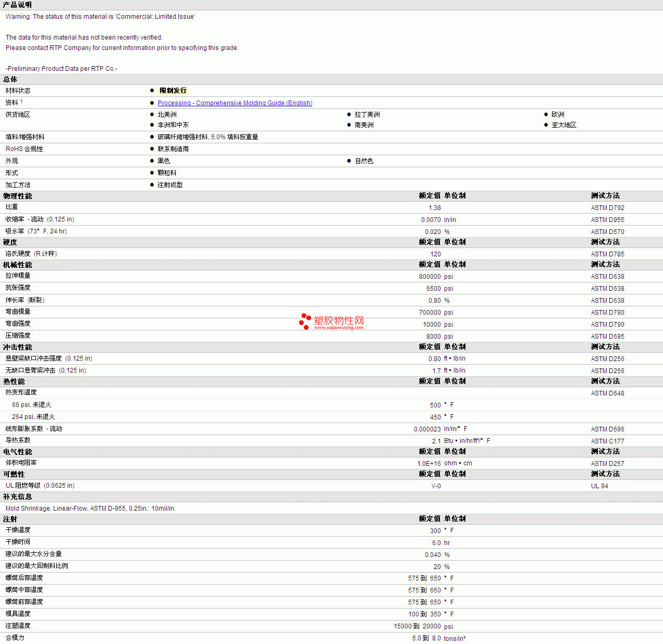Click the 拉丁美洲 region entry

367,115
